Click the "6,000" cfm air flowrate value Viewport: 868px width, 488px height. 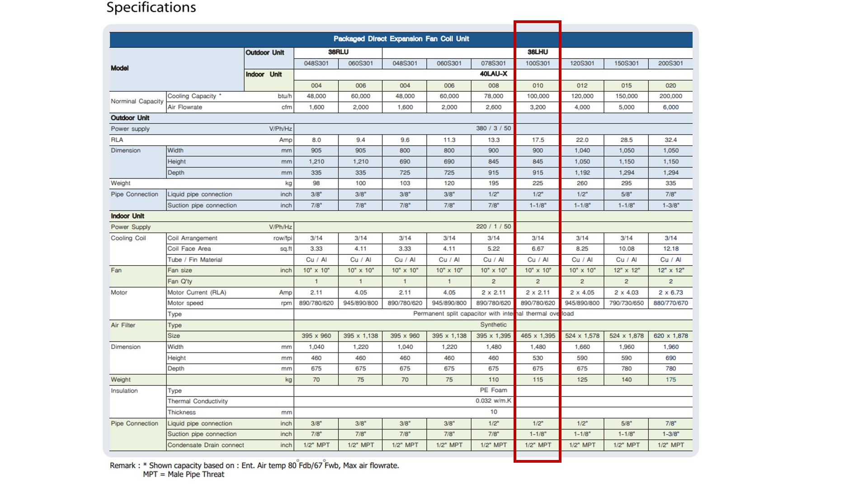(670, 107)
